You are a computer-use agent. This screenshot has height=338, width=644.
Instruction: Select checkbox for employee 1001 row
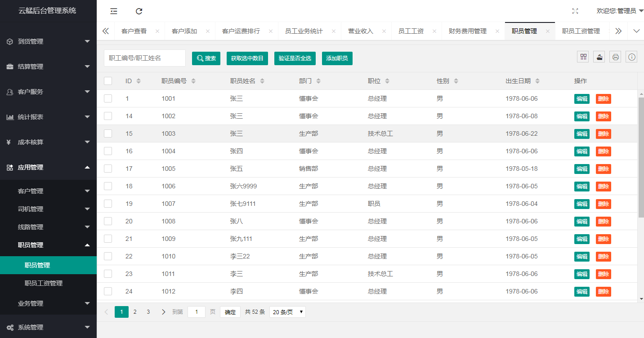pyautogui.click(x=108, y=98)
